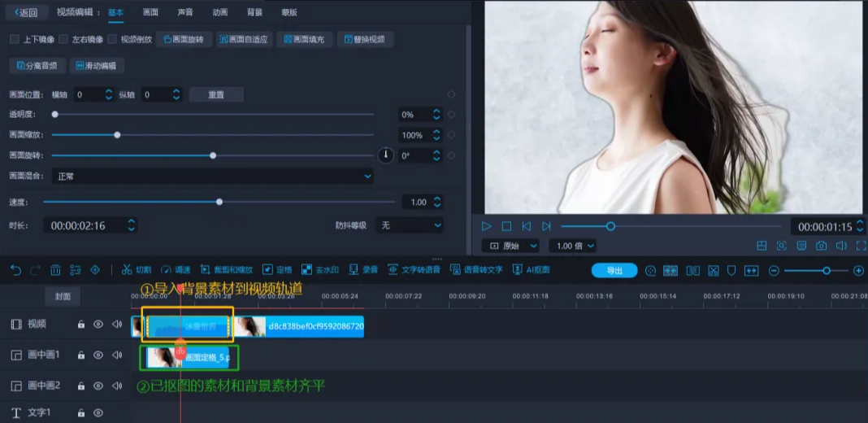Image resolution: width=868 pixels, height=423 pixels.
Task: Open the 防抖等级 stabilization dropdown
Action: pos(410,225)
